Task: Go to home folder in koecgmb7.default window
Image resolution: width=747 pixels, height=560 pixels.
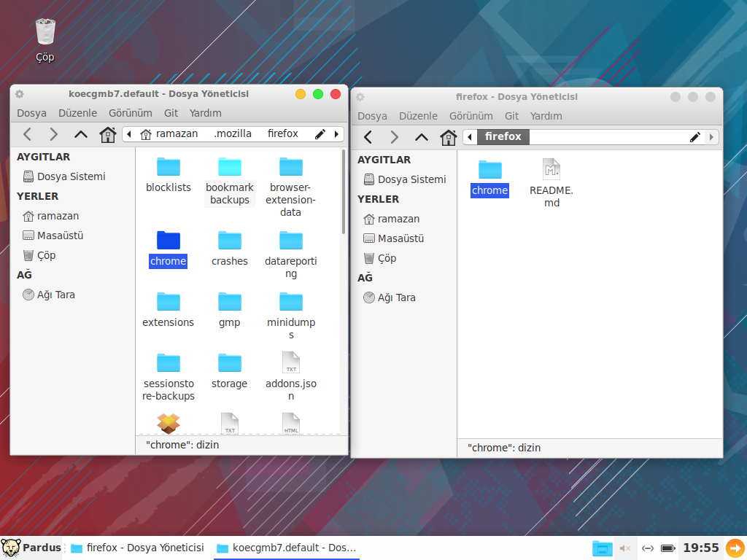Action: click(x=108, y=134)
